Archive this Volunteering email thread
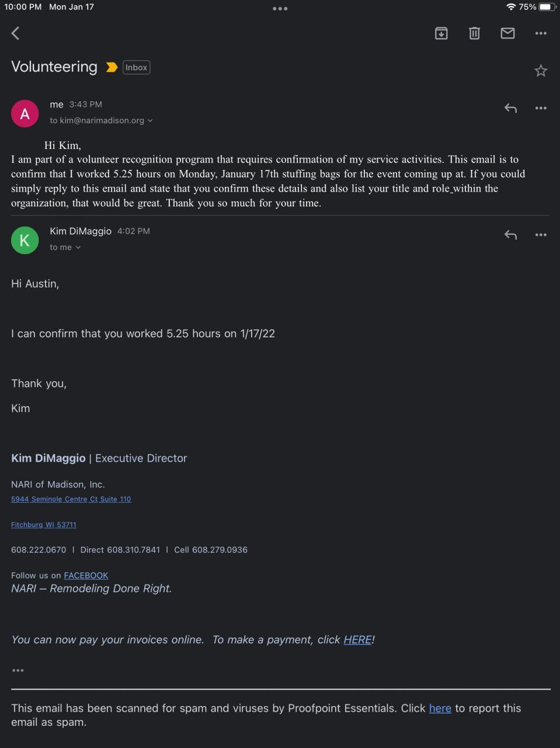The height and width of the screenshot is (748, 560). [441, 33]
